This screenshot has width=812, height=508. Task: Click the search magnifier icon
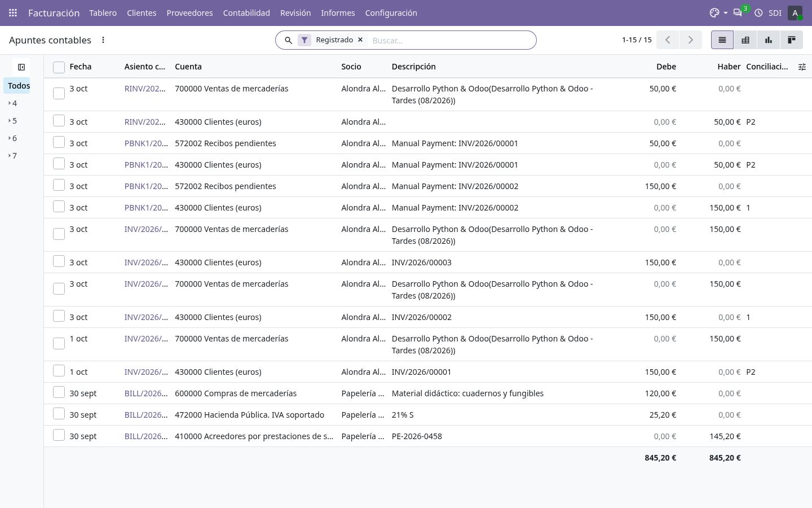pos(288,40)
